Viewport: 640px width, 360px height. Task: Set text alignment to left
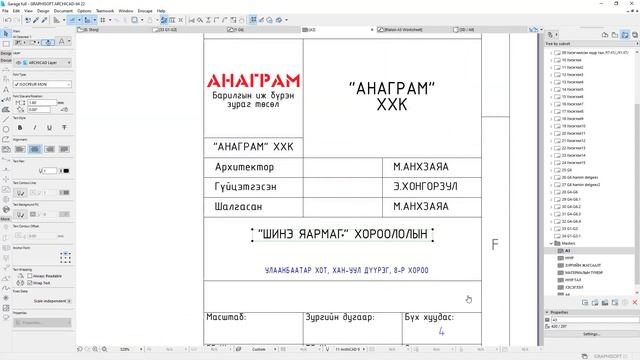click(20, 149)
